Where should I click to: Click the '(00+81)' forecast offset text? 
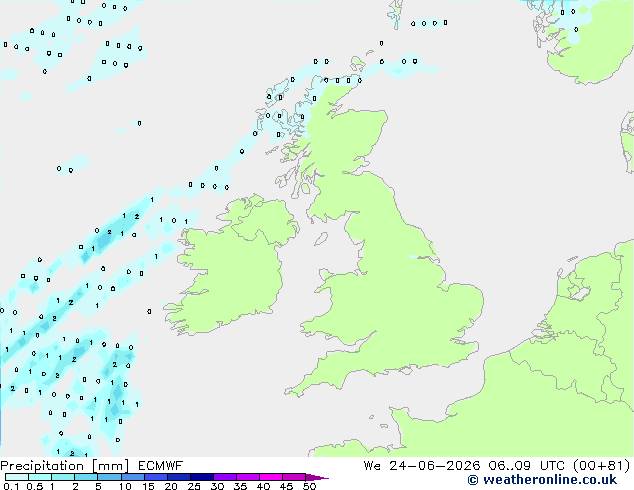point(602,466)
